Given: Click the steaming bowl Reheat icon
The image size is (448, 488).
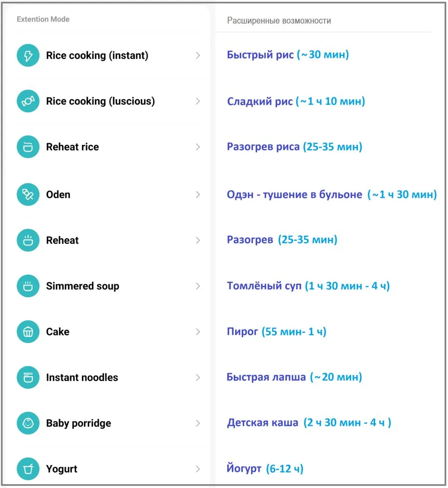Looking at the screenshot, I should (x=28, y=240).
